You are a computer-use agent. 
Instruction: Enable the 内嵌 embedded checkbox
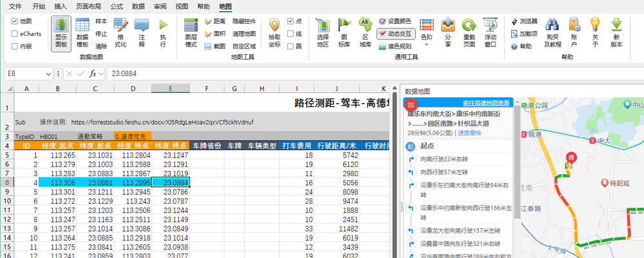(x=15, y=46)
